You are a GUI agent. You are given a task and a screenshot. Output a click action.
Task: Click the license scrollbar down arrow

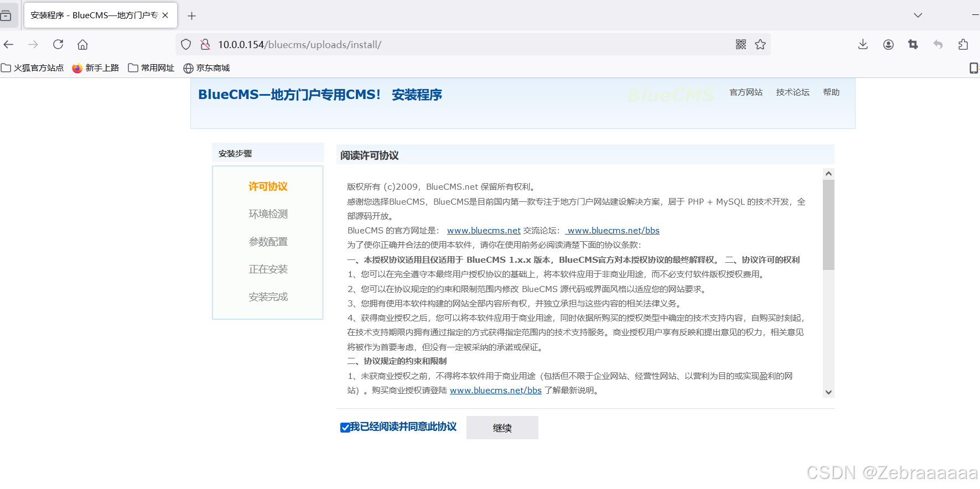[x=828, y=392]
